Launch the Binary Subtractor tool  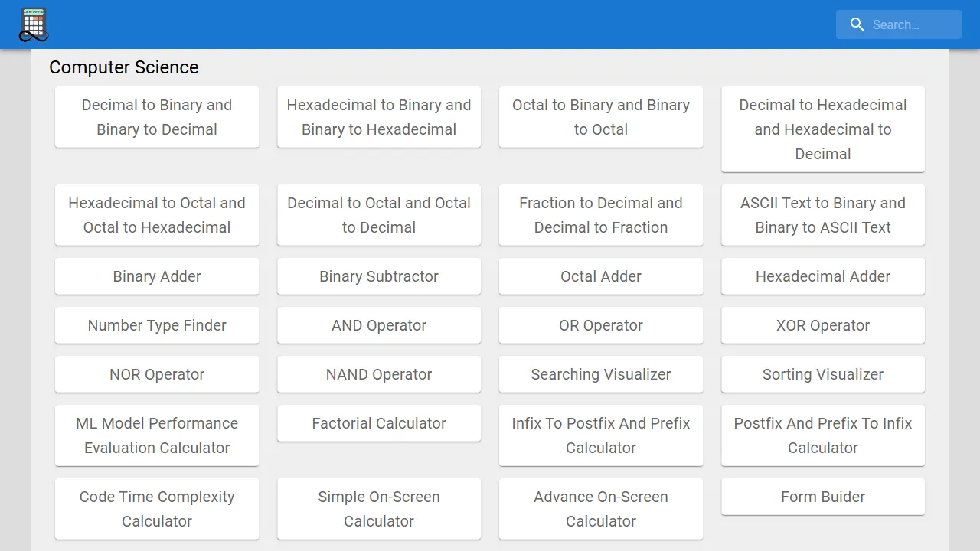[x=379, y=276]
